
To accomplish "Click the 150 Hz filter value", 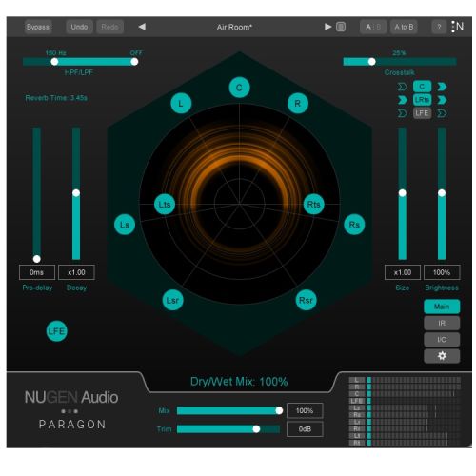I will click(56, 52).
